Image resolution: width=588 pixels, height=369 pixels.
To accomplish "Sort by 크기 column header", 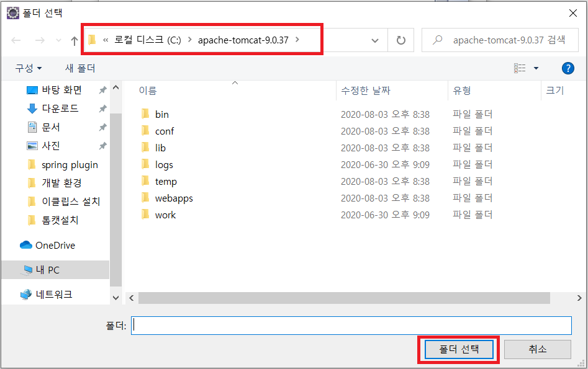I will tap(554, 91).
